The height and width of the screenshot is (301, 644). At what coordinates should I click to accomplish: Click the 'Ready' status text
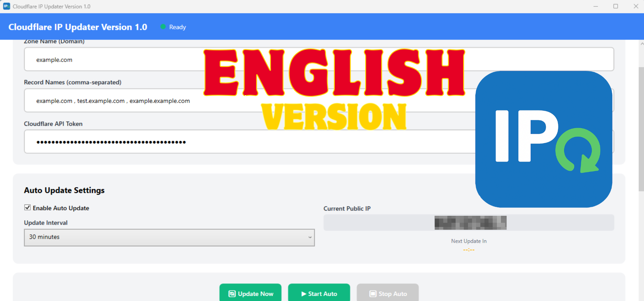pyautogui.click(x=177, y=27)
